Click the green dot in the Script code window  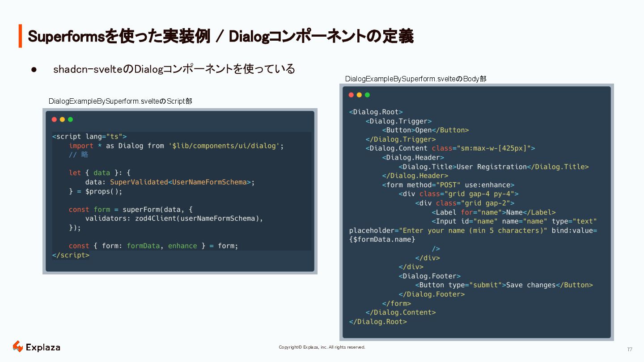coord(70,119)
